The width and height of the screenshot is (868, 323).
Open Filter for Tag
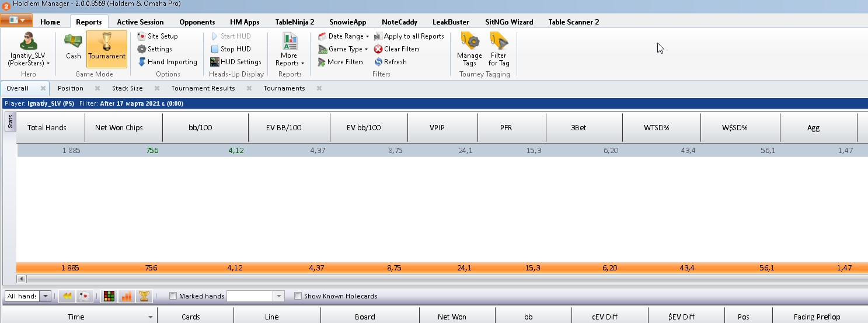[499, 49]
